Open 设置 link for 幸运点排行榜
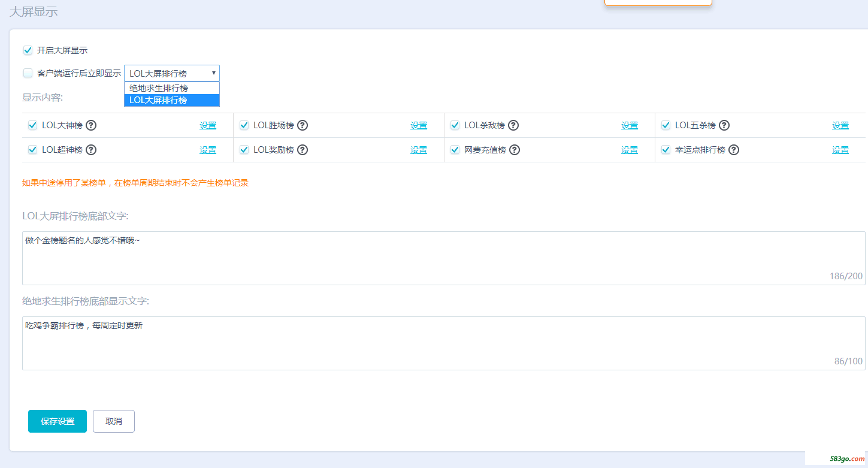This screenshot has width=868, height=468. [840, 150]
